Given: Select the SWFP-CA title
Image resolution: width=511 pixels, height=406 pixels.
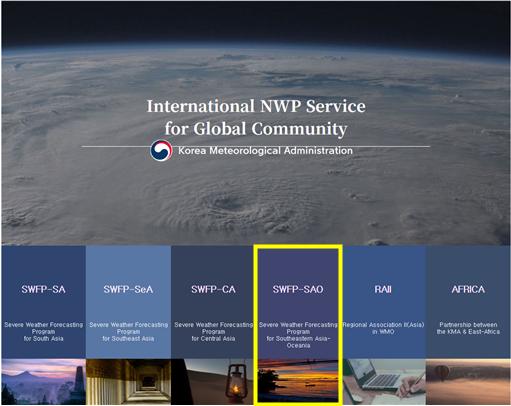Looking at the screenshot, I should tap(213, 289).
